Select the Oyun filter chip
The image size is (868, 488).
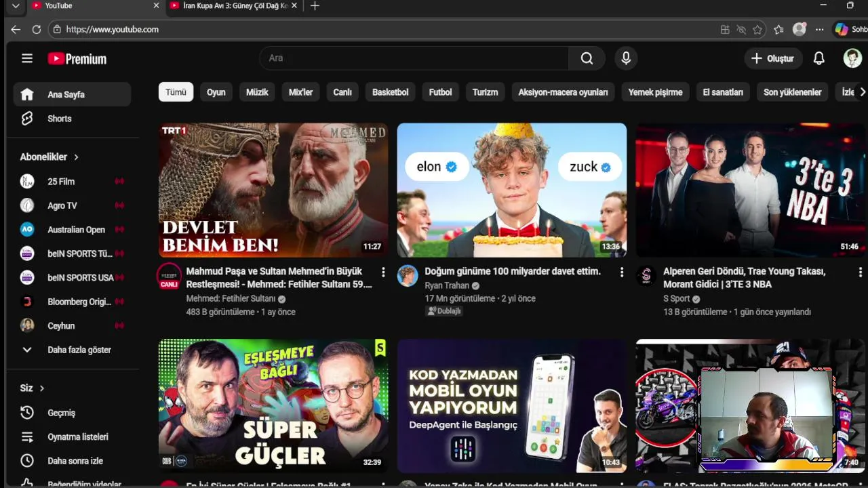coord(216,92)
